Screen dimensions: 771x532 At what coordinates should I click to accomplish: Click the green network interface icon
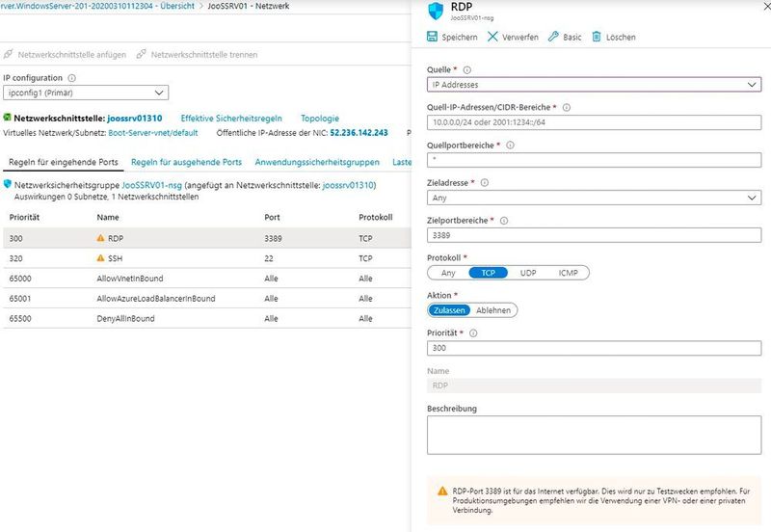[x=7, y=117]
